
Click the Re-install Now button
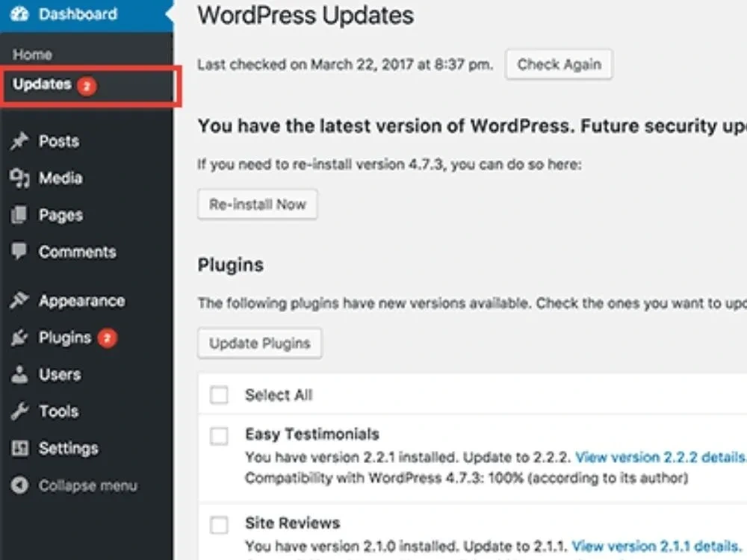pos(257,205)
